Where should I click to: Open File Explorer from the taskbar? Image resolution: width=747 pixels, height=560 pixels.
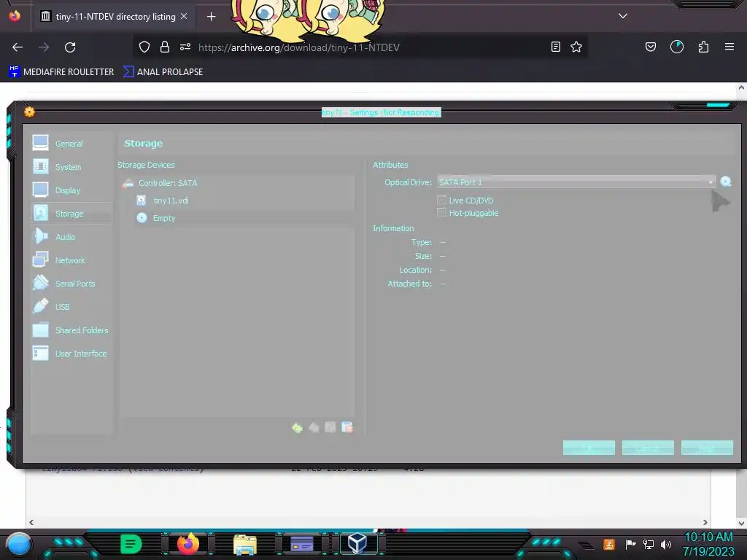[x=245, y=544]
